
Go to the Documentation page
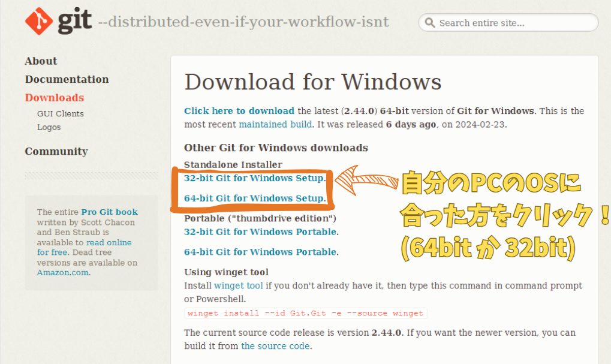(x=67, y=79)
